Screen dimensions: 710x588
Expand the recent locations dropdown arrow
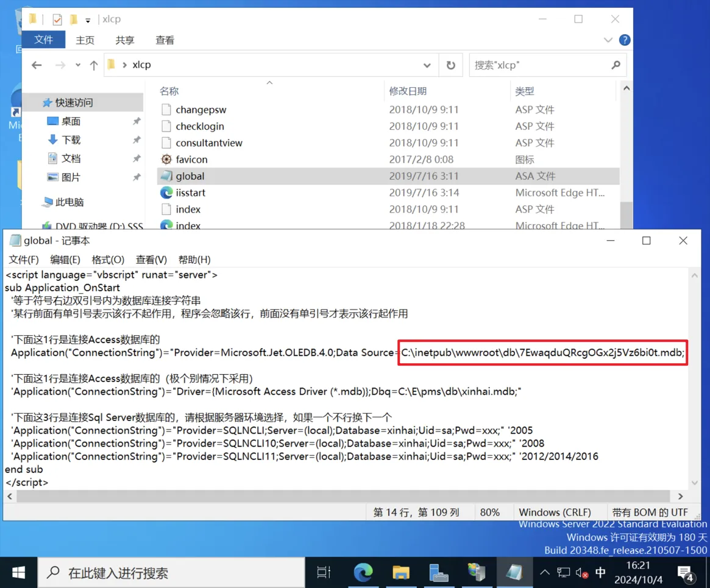click(78, 65)
